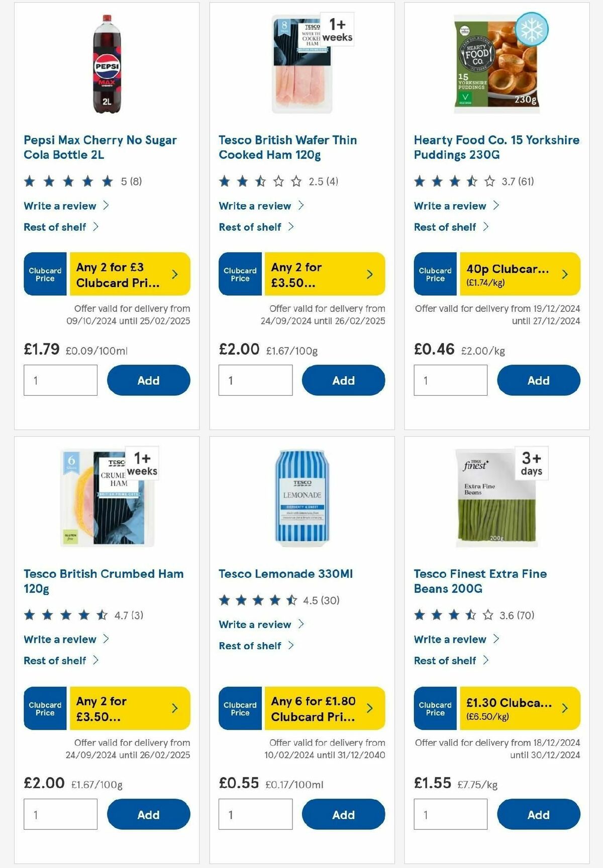Open the 40p Clubcard offer details arrow

[x=564, y=274]
